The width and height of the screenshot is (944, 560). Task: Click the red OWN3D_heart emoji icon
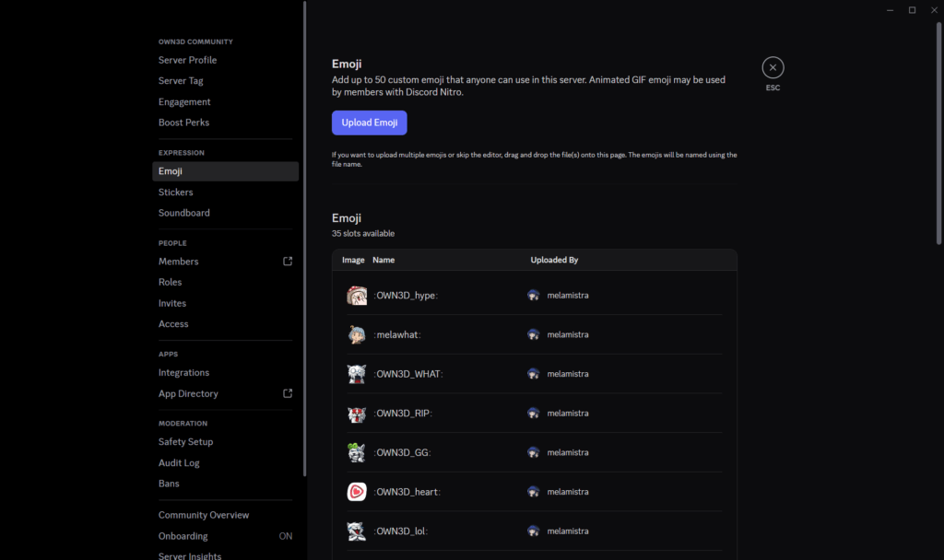point(357,492)
